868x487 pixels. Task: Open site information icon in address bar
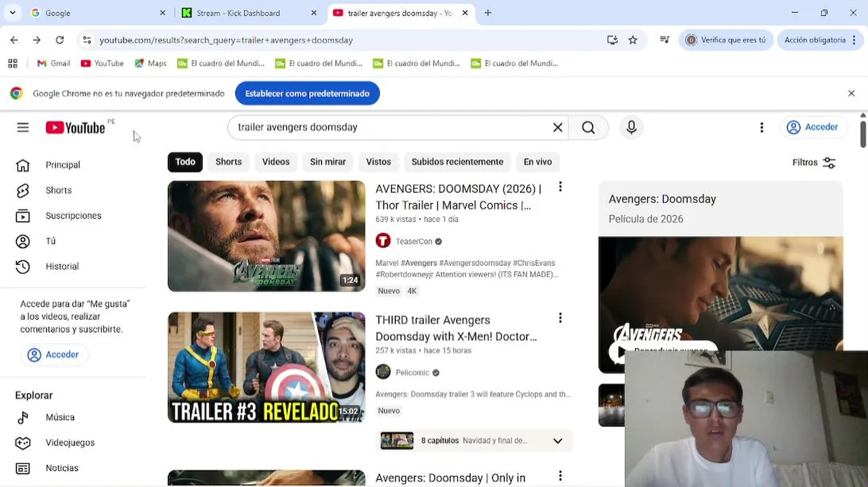click(87, 40)
